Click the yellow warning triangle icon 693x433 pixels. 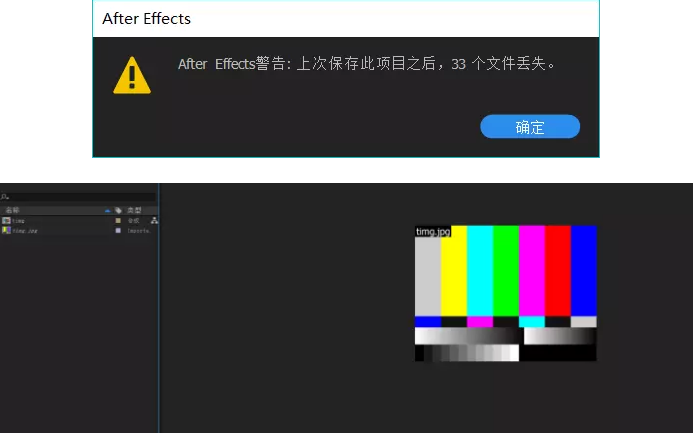(x=132, y=75)
